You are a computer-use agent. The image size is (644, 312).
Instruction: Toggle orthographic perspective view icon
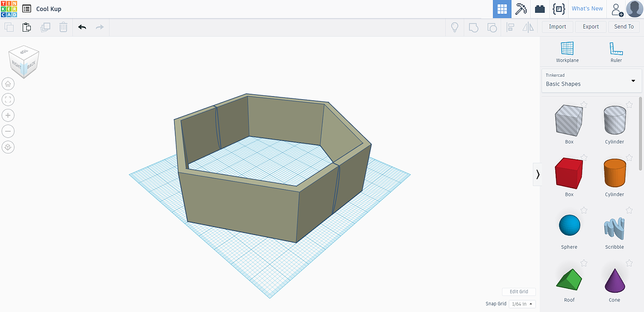click(8, 147)
